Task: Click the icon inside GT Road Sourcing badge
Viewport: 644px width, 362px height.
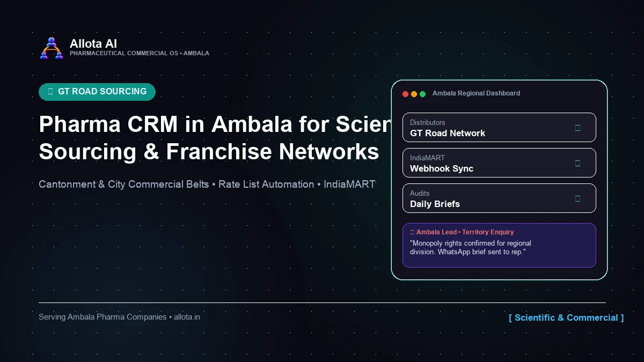Action: (50, 92)
